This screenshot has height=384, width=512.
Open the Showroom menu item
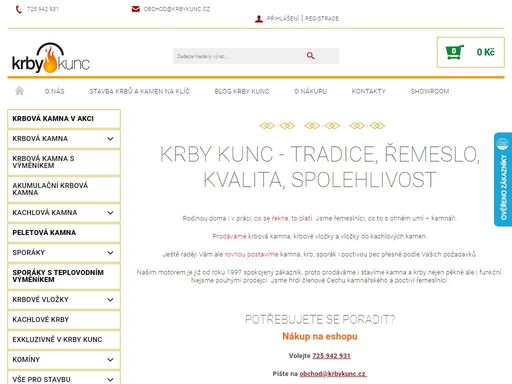click(x=430, y=91)
